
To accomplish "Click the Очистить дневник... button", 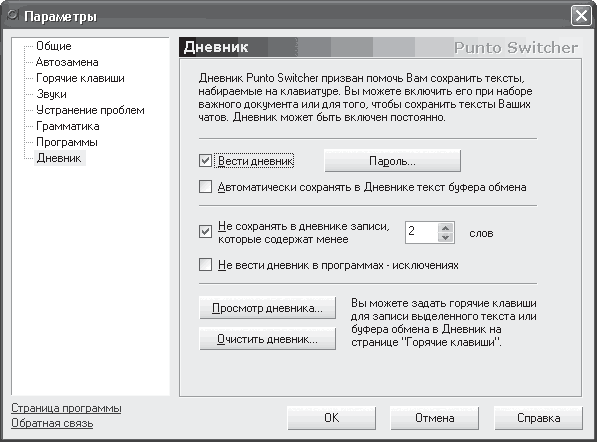I will tap(268, 339).
